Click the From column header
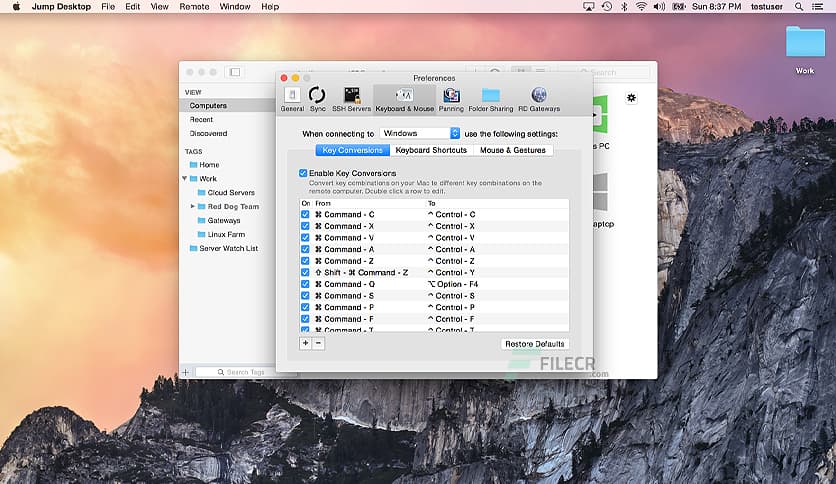This screenshot has height=484, width=836. (x=323, y=203)
